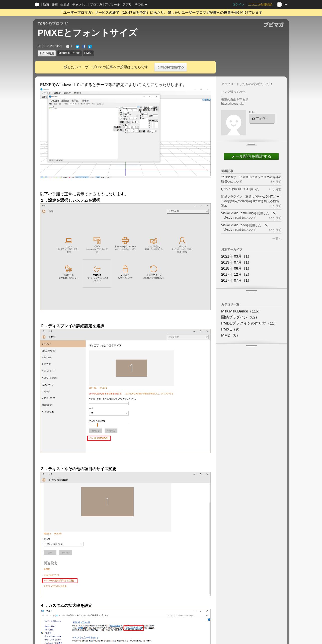This screenshot has width=322, height=644.
Task: Open the QNAP QNA-UC5G1T買った article
Action: tap(240, 189)
